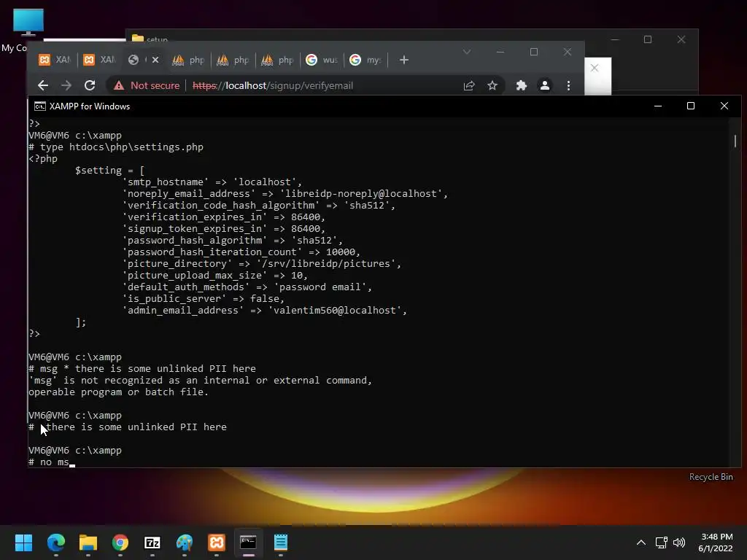The height and width of the screenshot is (560, 747).
Task: Minimize the Chrome window
Action: click(500, 52)
